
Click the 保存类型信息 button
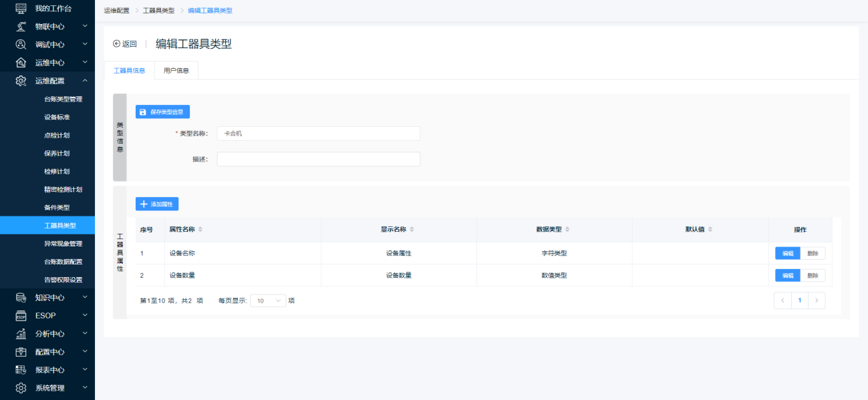pyautogui.click(x=162, y=112)
